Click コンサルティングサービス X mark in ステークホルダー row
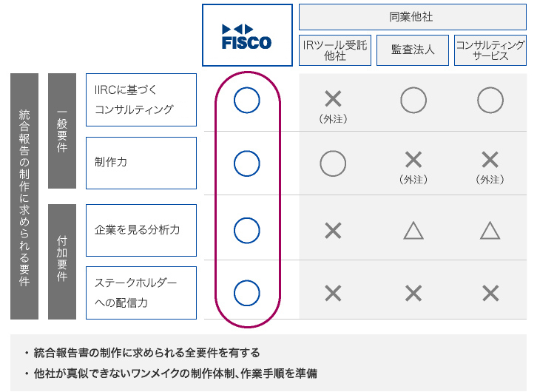The height and width of the screenshot is (392, 537). [x=490, y=294]
